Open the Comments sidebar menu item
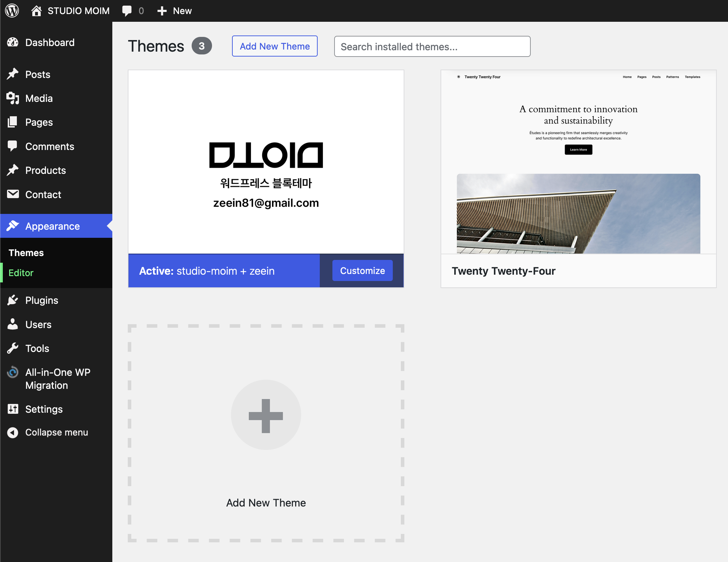The height and width of the screenshot is (562, 728). click(56, 146)
